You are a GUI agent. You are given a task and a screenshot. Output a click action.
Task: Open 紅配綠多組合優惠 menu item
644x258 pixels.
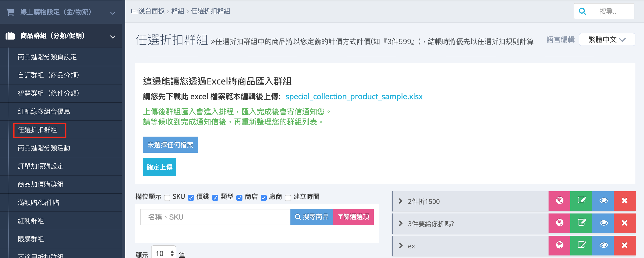44,112
